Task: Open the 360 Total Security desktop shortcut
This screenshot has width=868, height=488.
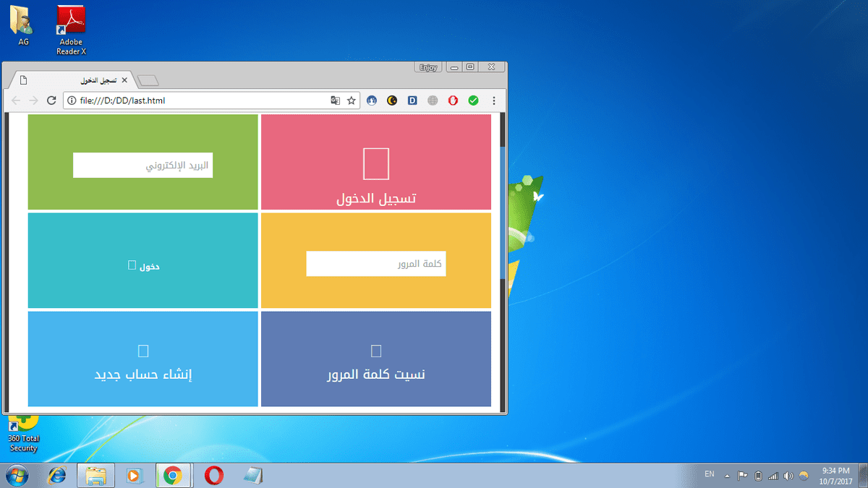Action: (23, 433)
